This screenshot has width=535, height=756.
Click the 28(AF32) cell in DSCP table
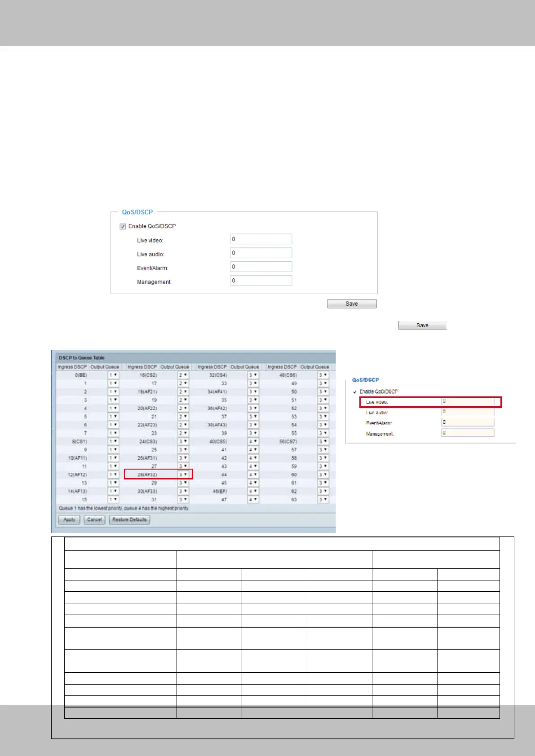point(147,475)
